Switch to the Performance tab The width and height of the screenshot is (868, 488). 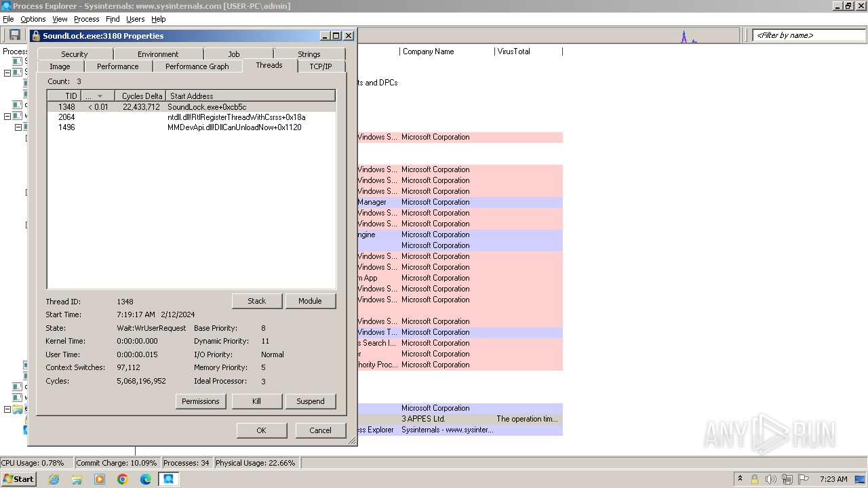coord(117,66)
